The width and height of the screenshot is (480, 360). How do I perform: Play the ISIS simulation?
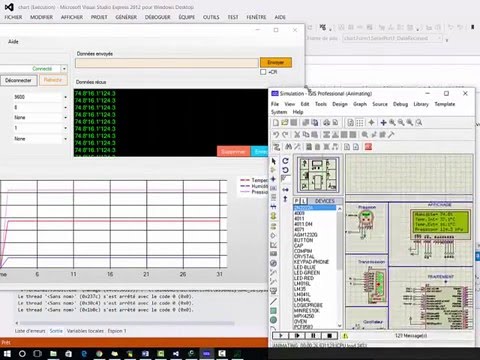click(x=281, y=336)
